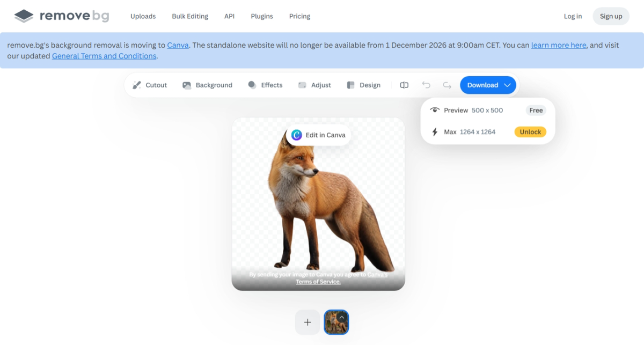
Task: Follow the 'learn more here' link
Action: point(559,45)
